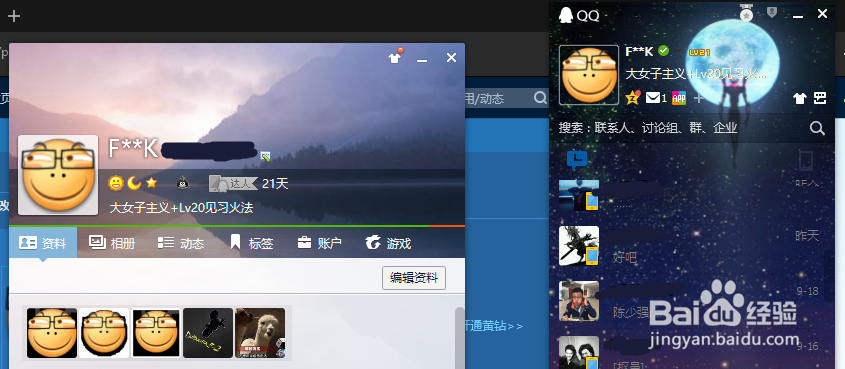This screenshot has width=845, height=369.
Task: Open the medal icon in QQ title bar
Action: (x=746, y=13)
